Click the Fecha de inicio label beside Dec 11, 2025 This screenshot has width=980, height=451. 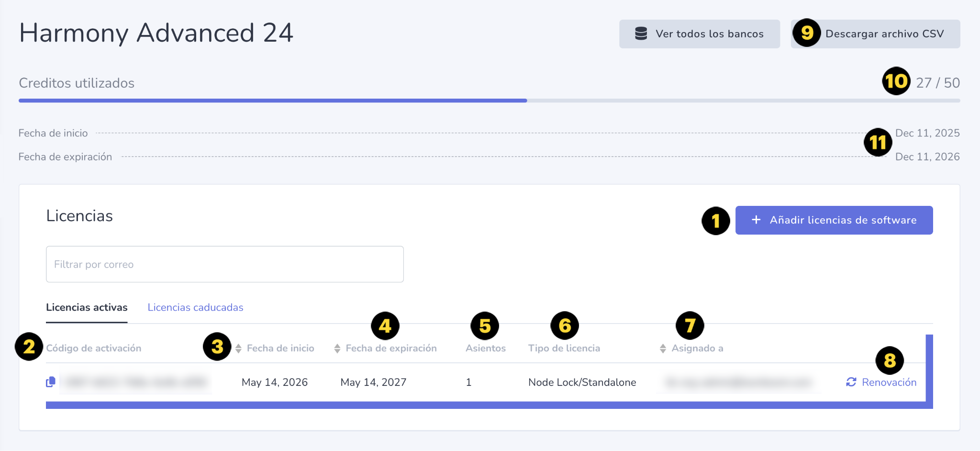click(53, 133)
